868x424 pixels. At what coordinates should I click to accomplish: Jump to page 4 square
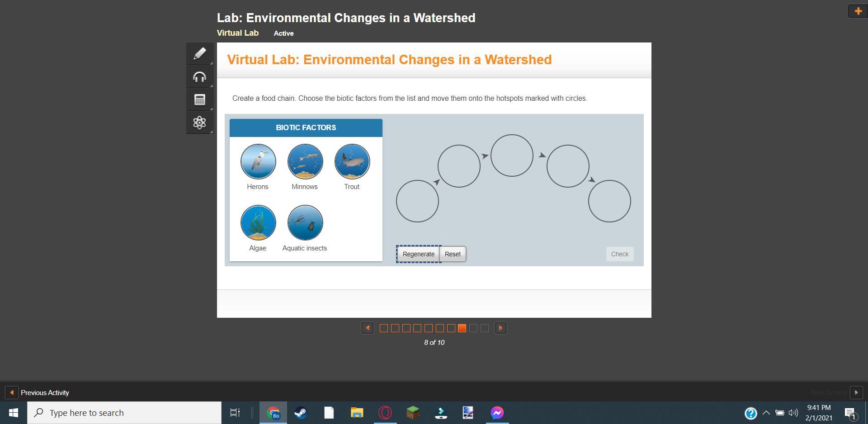pyautogui.click(x=417, y=328)
